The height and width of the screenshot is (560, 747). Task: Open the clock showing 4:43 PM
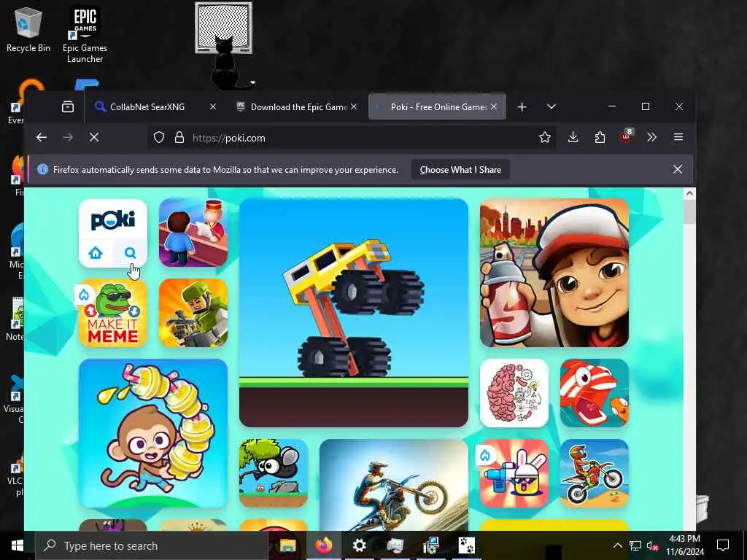[x=684, y=545]
